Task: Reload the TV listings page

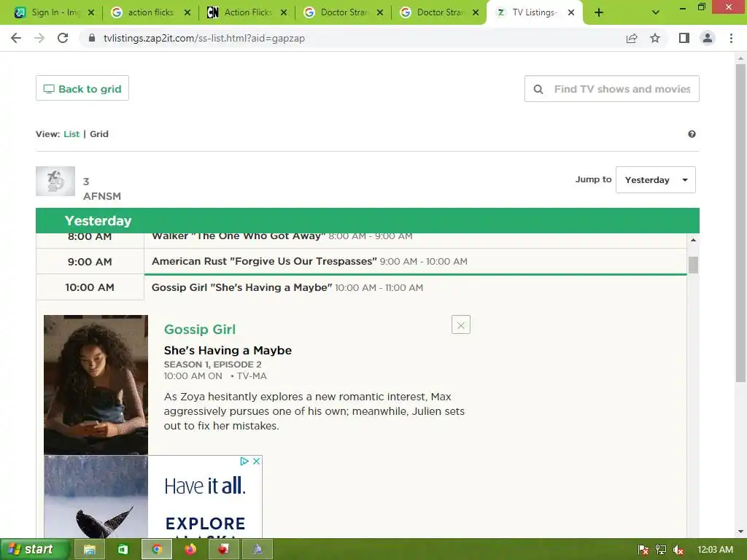Action: coord(63,38)
